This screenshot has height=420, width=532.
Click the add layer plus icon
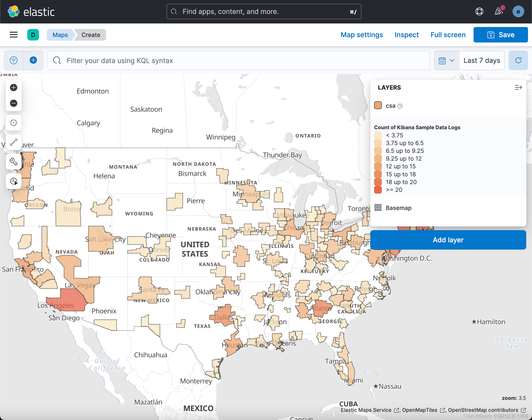(33, 60)
